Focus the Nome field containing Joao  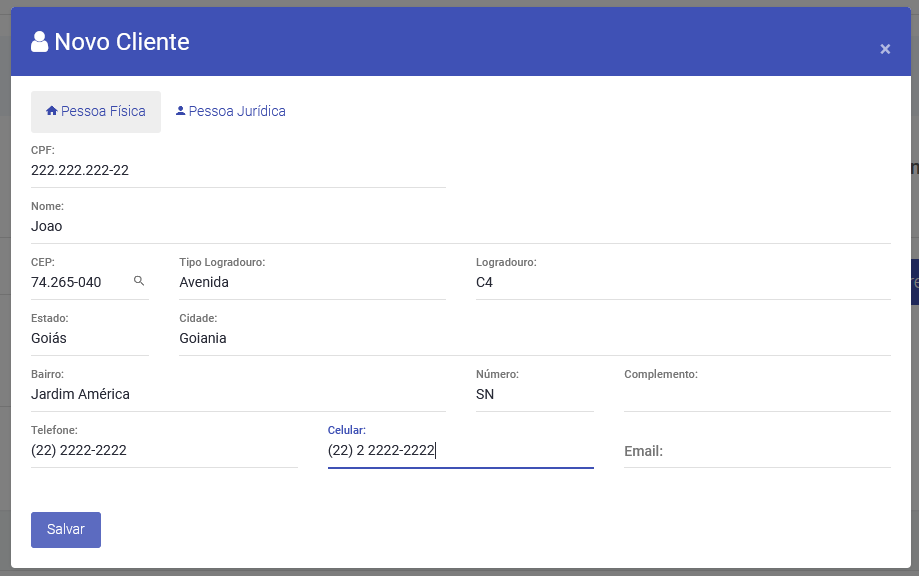pyautogui.click(x=460, y=227)
